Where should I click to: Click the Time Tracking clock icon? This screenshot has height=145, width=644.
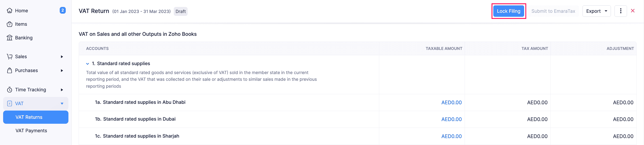coord(9,90)
